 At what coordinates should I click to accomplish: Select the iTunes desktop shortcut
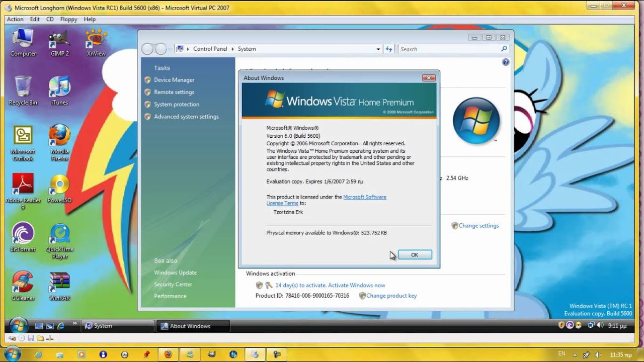[59, 91]
